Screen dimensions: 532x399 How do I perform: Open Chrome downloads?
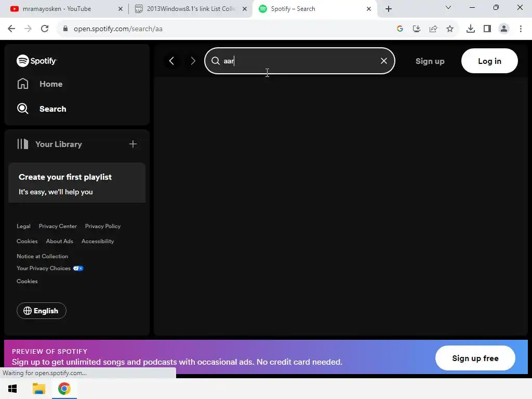(471, 29)
